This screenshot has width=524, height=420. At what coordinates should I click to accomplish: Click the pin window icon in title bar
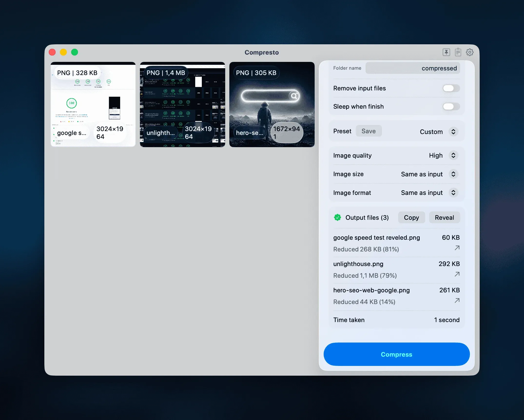pyautogui.click(x=446, y=52)
